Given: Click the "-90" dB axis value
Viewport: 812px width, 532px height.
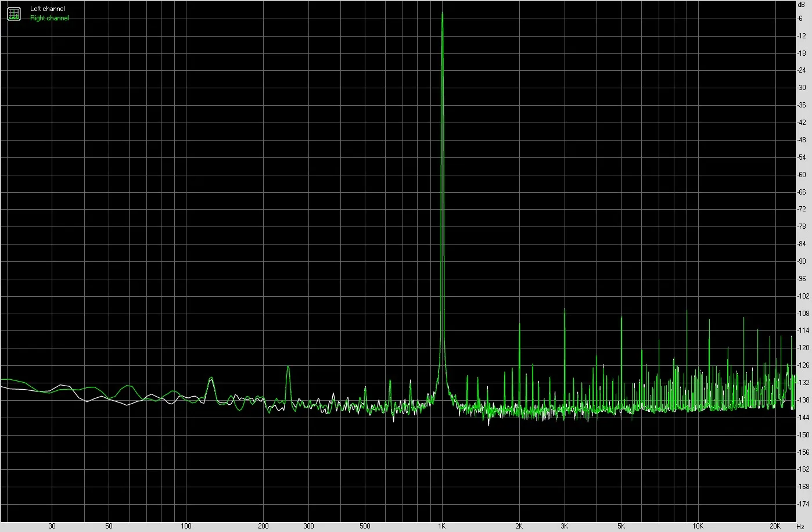Looking at the screenshot, I should coord(802,261).
